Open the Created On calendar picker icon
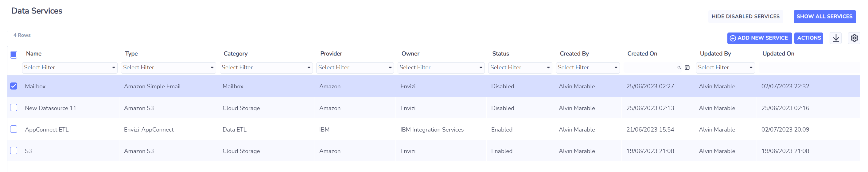The height and width of the screenshot is (172, 868). [687, 68]
